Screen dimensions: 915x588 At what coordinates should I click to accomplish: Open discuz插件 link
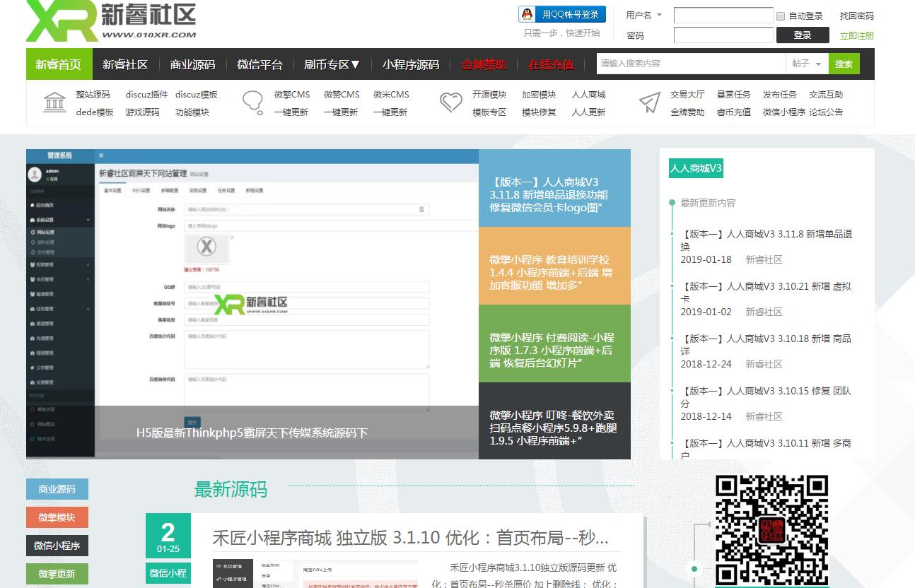pos(146,94)
